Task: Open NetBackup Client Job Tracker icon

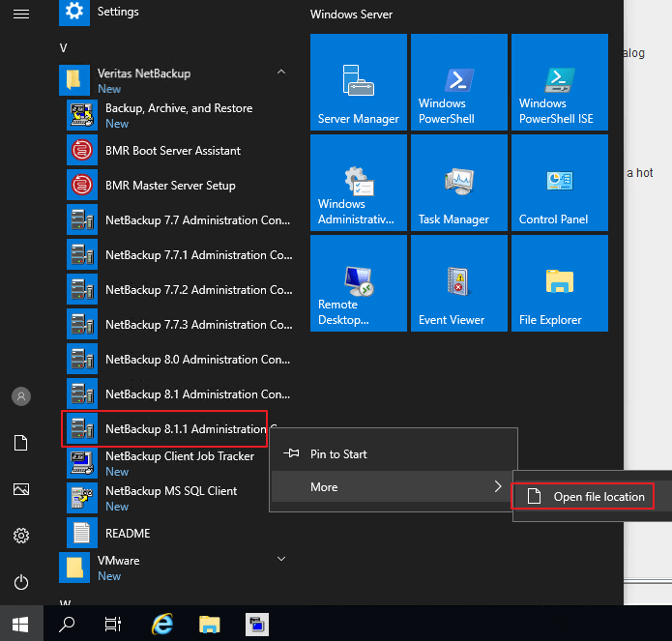Action: click(82, 463)
